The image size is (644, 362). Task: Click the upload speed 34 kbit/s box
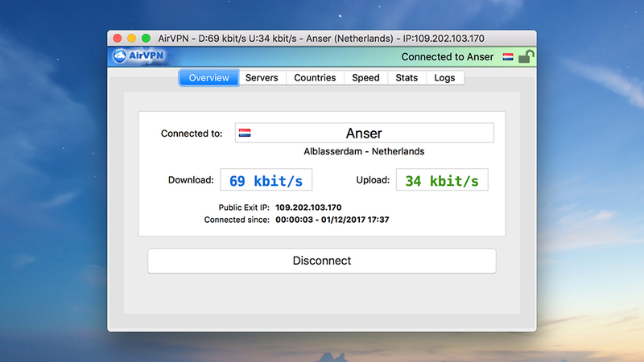442,179
